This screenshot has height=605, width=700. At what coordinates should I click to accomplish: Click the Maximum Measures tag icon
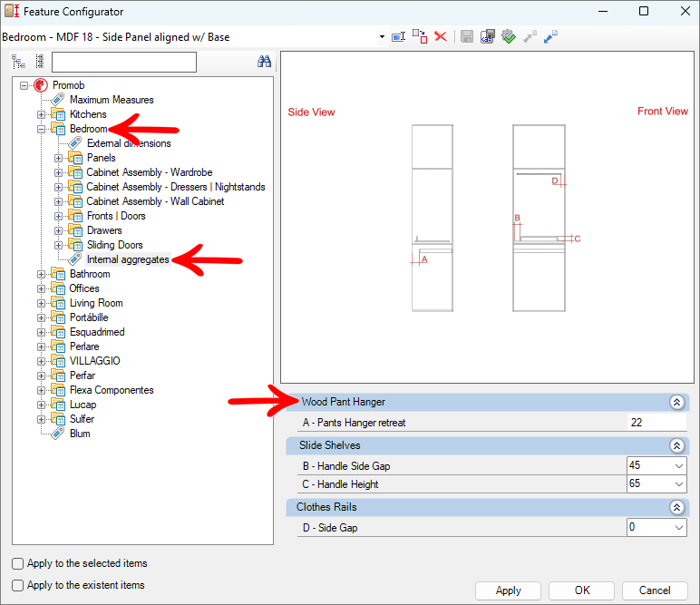click(58, 100)
